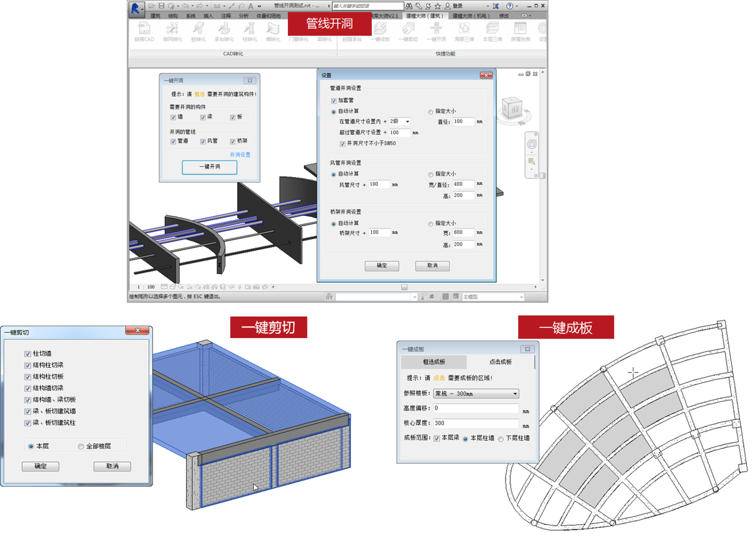Select 自动计算 radio under 风管开洞设置
This screenshot has height=541, width=756.
pos(333,174)
